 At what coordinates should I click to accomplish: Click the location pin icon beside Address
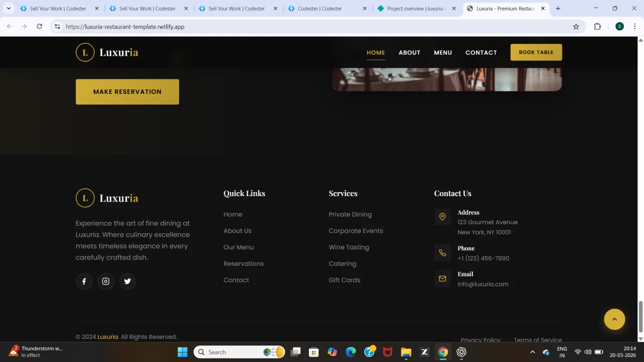[x=443, y=217]
